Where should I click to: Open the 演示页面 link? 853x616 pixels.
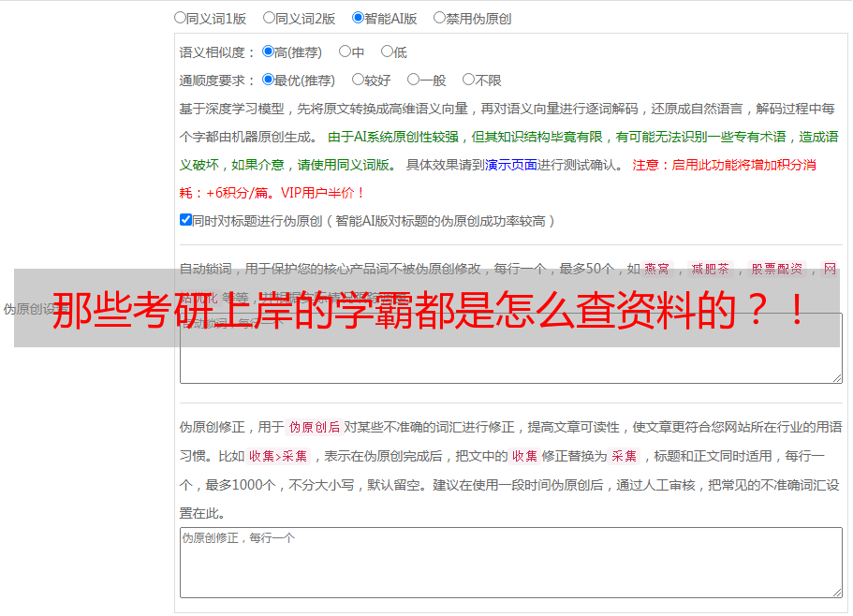[x=510, y=165]
